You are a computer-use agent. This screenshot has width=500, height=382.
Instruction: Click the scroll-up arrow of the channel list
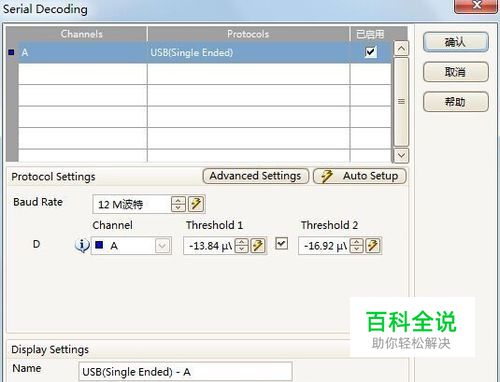(x=401, y=49)
